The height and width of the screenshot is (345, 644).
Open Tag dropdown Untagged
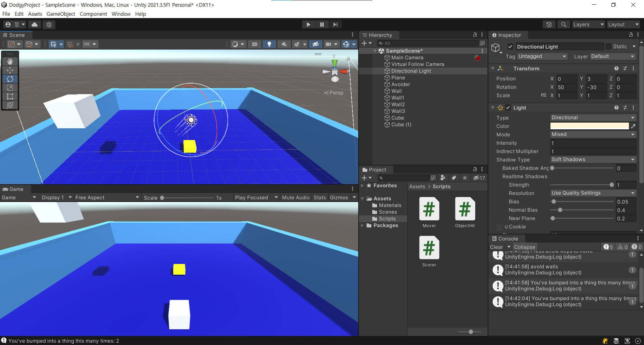pos(542,56)
